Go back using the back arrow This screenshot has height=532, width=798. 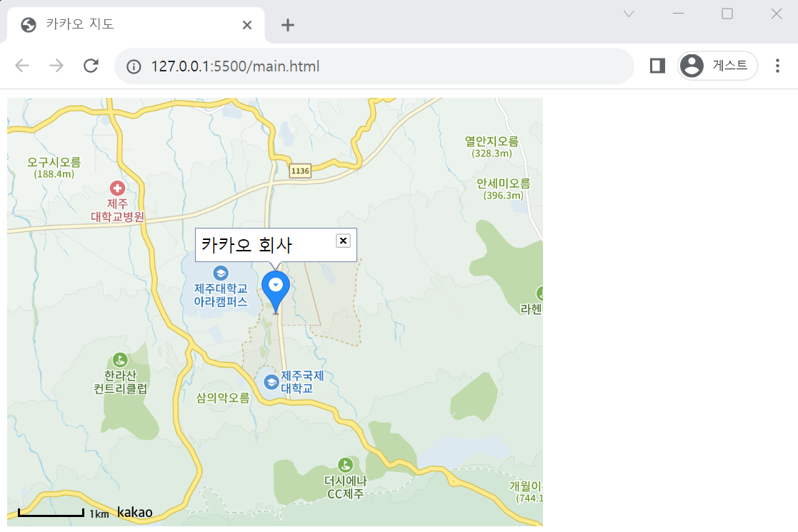coord(22,66)
